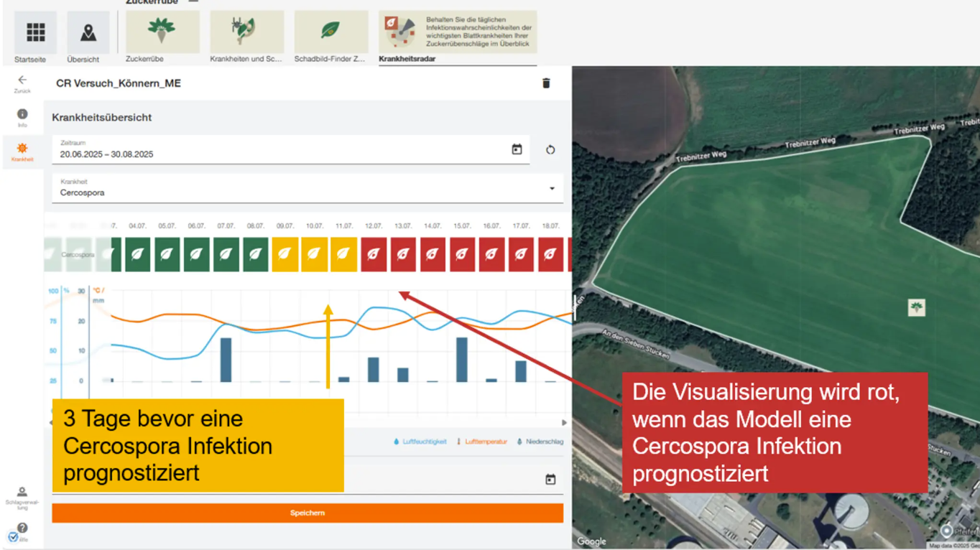
Task: Delete field with the trash icon
Action: click(x=546, y=83)
